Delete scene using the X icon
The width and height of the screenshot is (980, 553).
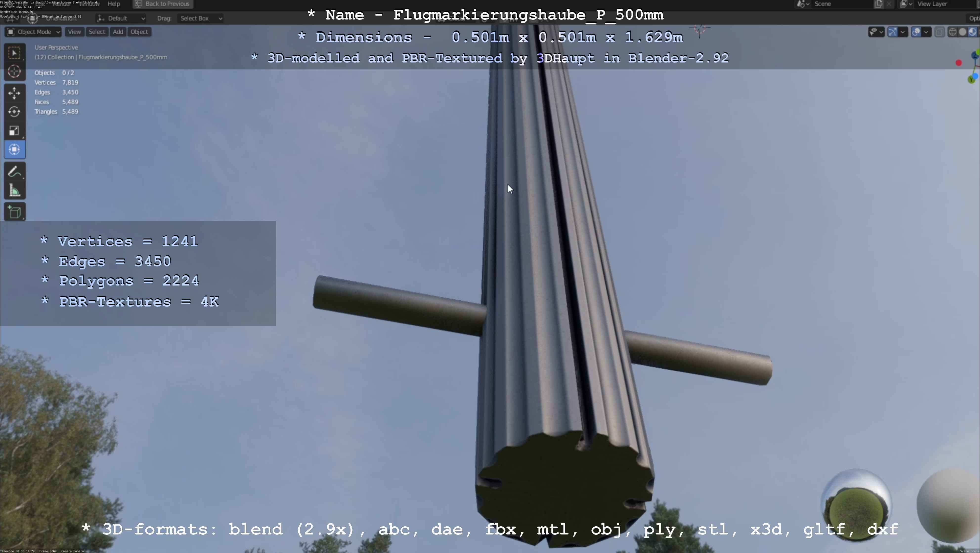[x=889, y=4]
